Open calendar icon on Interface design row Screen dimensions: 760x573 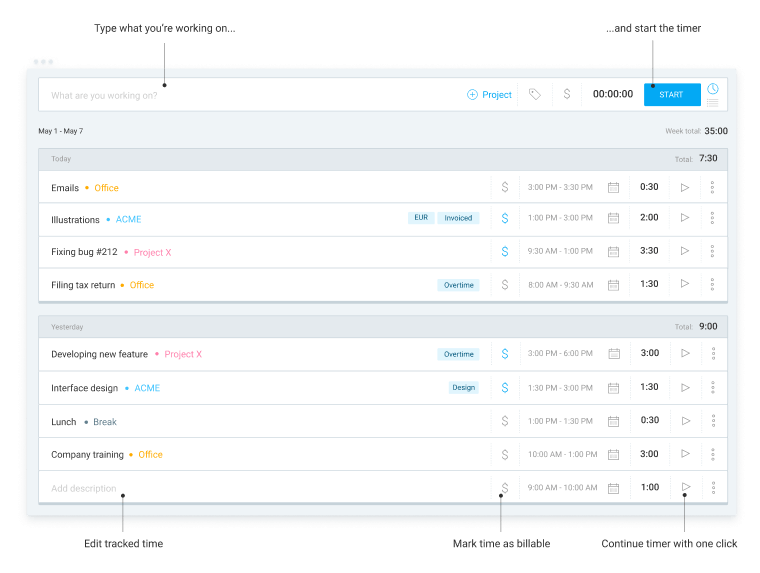[x=614, y=388]
